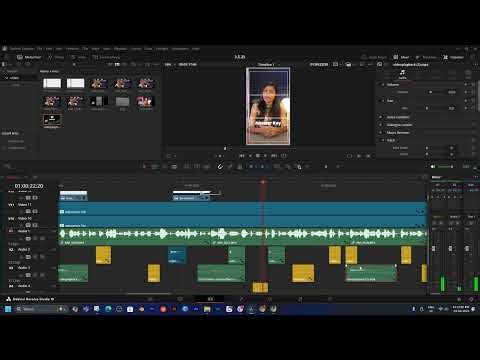480x360 pixels.
Task: Open the File menu
Action: 39,49
